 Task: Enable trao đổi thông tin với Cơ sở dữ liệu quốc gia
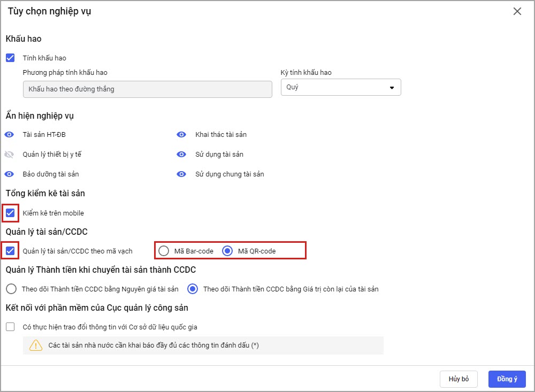click(10, 327)
